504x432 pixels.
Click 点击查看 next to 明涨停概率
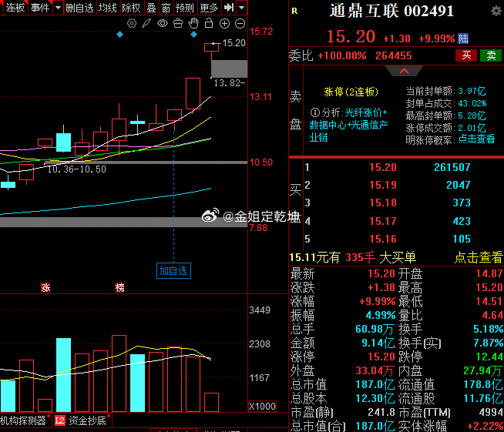(476, 139)
